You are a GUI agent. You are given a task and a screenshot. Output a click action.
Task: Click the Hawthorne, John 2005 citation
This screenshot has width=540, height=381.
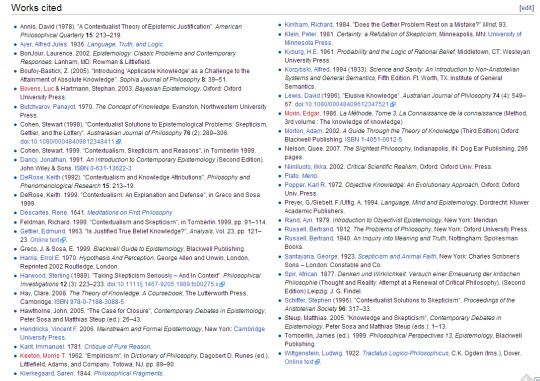tap(143, 315)
